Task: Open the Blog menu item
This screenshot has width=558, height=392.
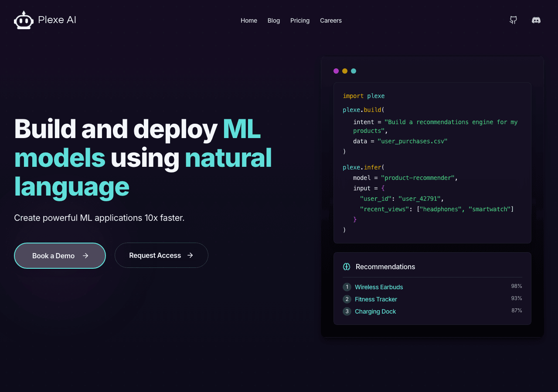Action: coord(274,20)
